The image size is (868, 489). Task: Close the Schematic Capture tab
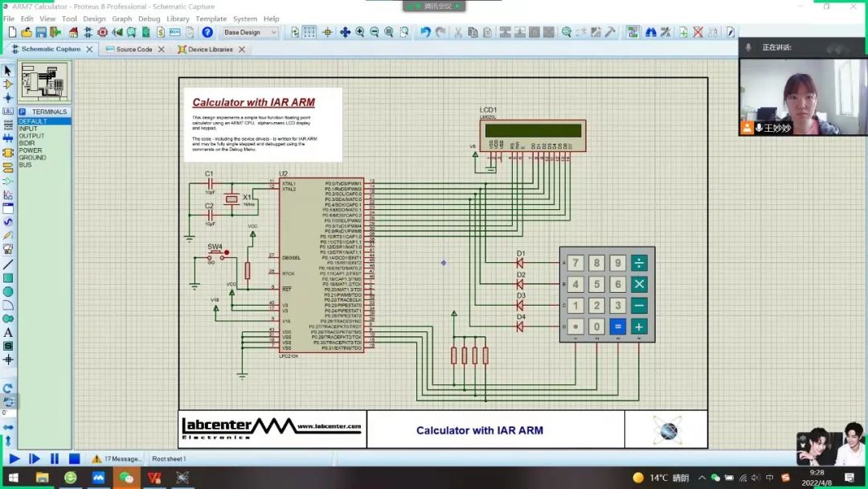(89, 49)
